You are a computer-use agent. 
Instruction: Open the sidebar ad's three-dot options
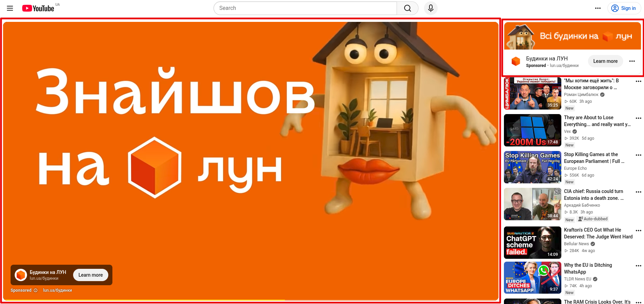[x=632, y=61]
